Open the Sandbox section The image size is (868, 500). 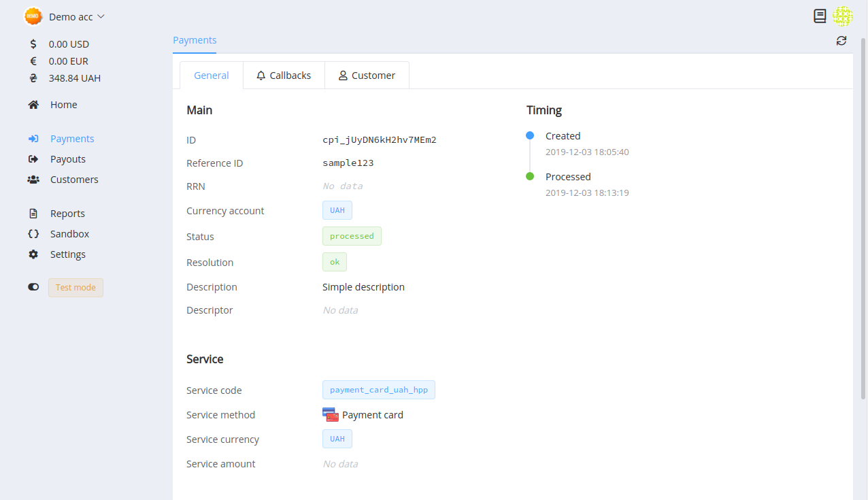coord(71,233)
